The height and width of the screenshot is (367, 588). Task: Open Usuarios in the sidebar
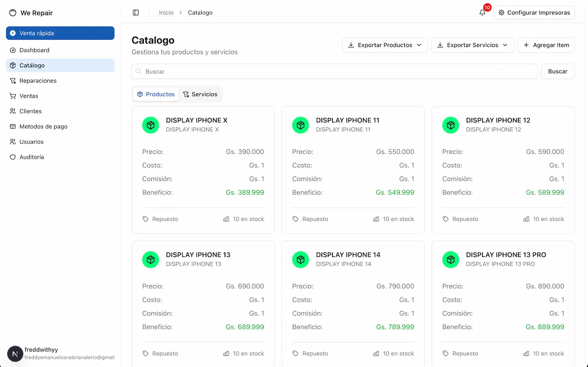(x=60, y=142)
